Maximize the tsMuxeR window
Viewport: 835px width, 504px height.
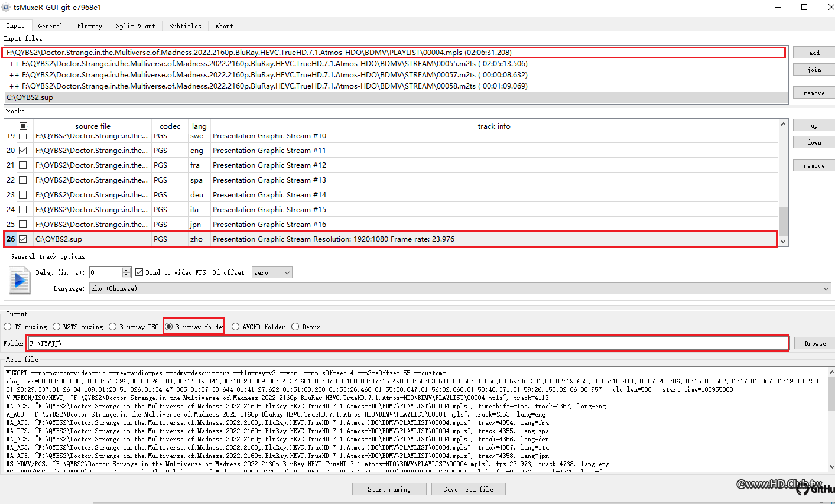coord(804,7)
